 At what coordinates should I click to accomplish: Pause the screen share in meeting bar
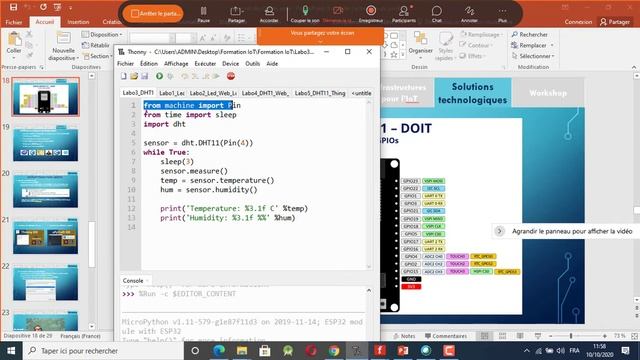[203, 14]
